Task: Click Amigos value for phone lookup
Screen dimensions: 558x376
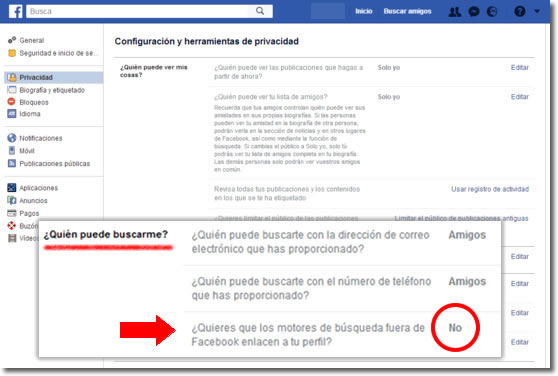Action: (x=467, y=282)
